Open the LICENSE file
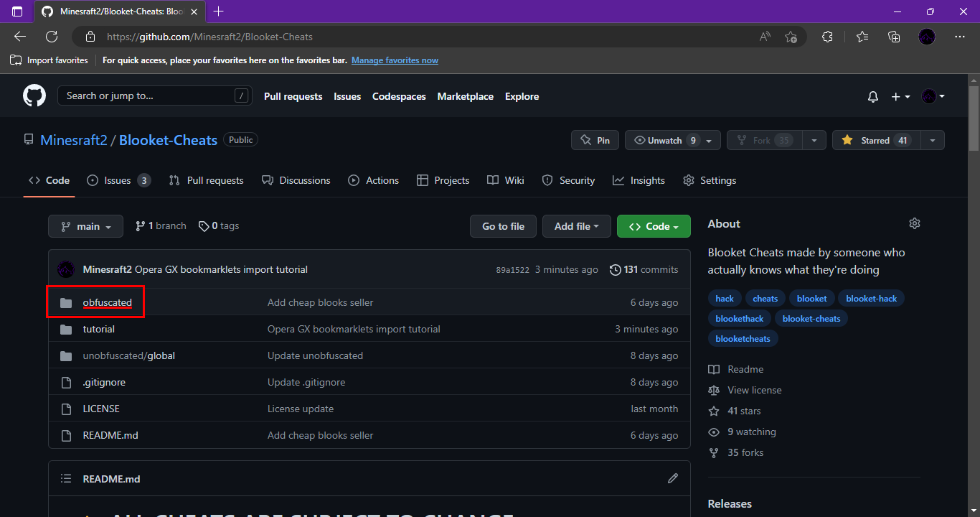 click(101, 409)
